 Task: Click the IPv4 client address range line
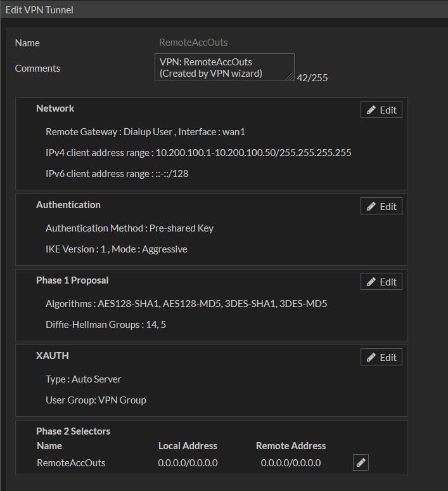point(198,153)
